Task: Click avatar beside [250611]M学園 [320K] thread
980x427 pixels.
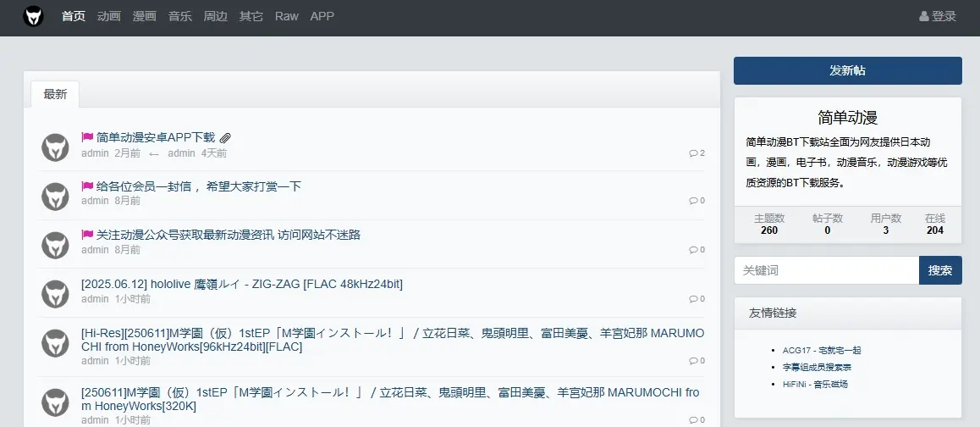Action: tap(55, 402)
